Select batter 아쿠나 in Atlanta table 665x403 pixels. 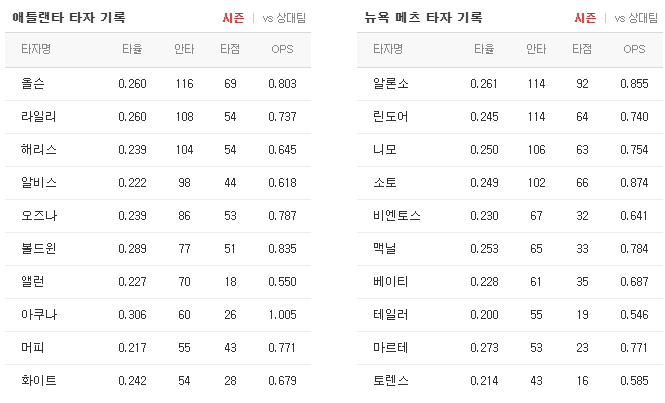tap(39, 314)
